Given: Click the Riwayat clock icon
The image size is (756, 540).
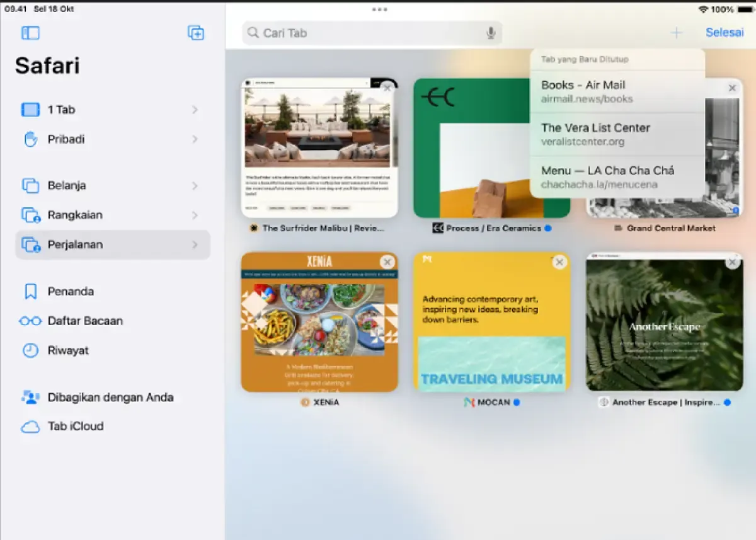Looking at the screenshot, I should coord(30,350).
